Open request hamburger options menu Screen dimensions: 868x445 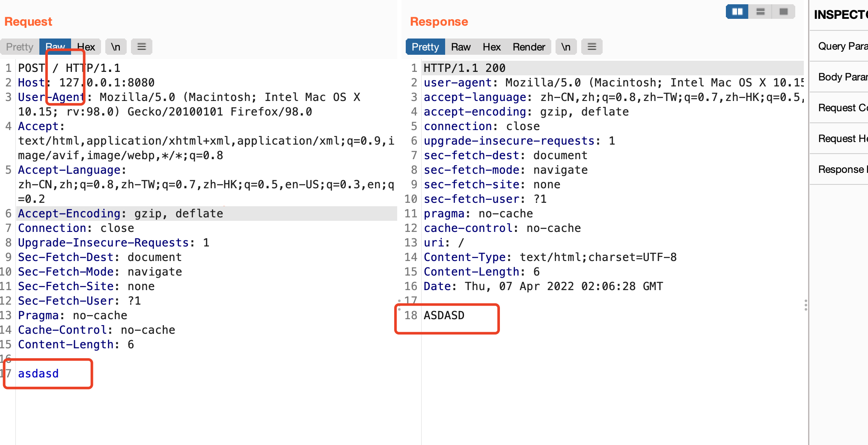tap(142, 47)
